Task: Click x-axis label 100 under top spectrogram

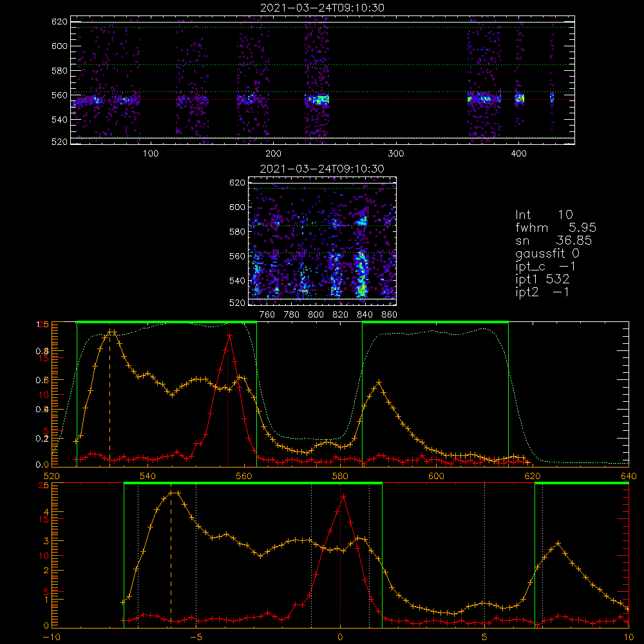Action: coord(151,154)
